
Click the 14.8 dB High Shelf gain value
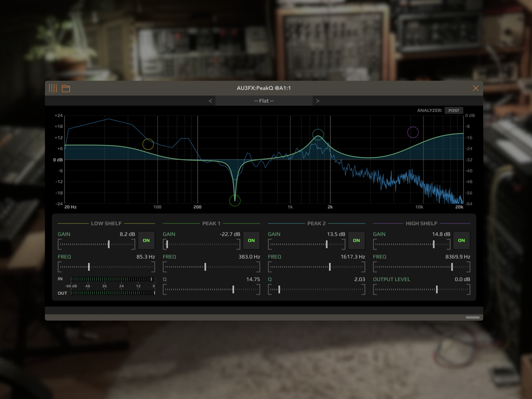(x=441, y=234)
